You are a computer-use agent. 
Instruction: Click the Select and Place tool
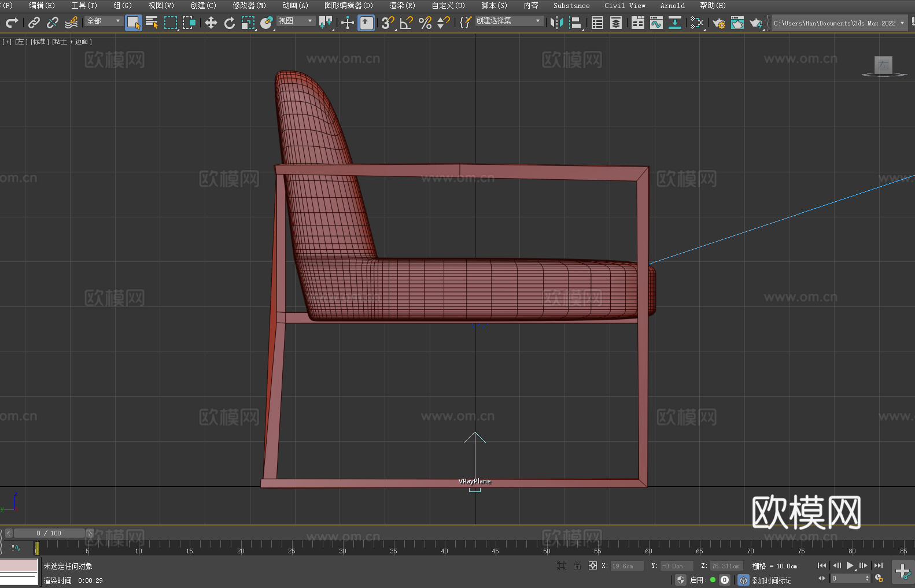[267, 23]
